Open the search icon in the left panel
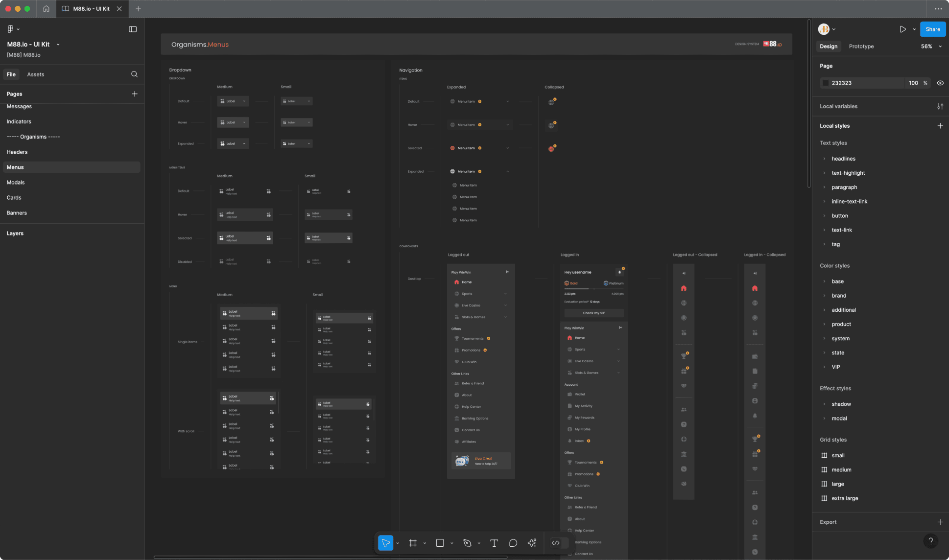949x560 pixels. 135,74
